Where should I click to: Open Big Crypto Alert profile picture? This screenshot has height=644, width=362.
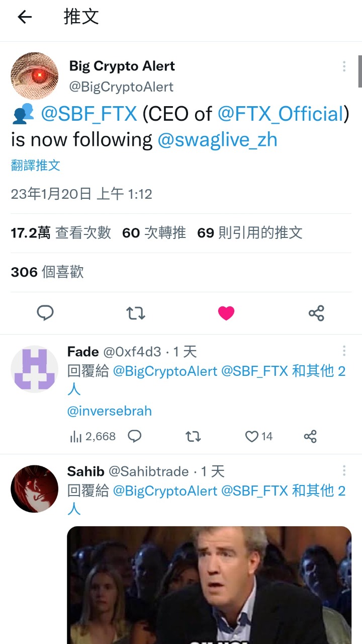pos(34,75)
